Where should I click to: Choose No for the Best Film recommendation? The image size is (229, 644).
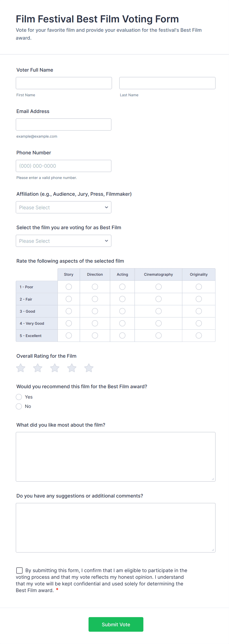19,406
